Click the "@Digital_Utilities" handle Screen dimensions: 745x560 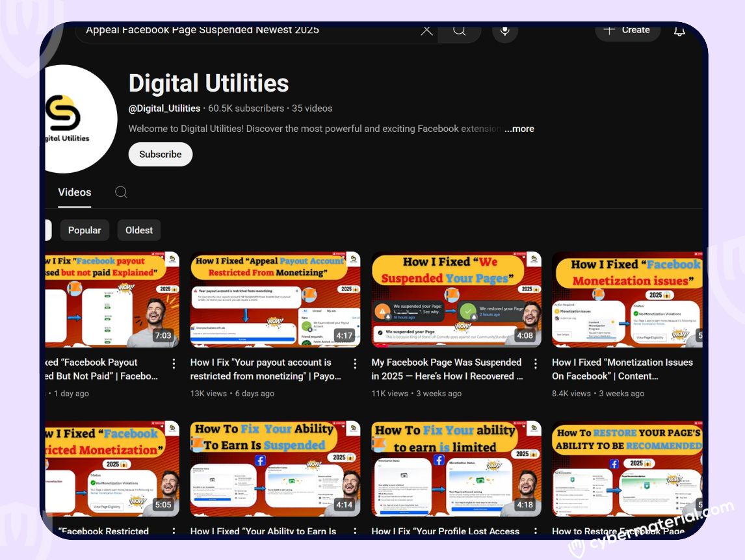164,108
